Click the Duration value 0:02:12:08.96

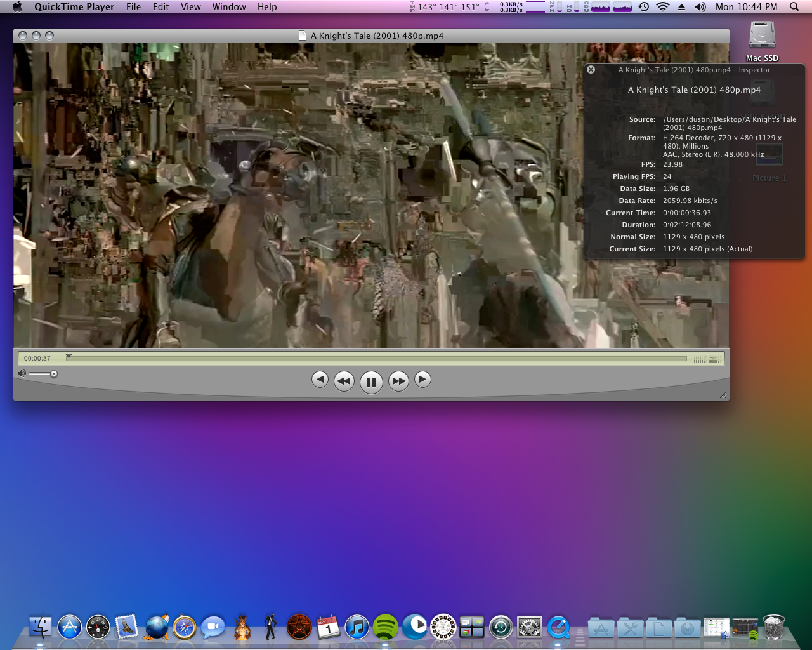(687, 225)
